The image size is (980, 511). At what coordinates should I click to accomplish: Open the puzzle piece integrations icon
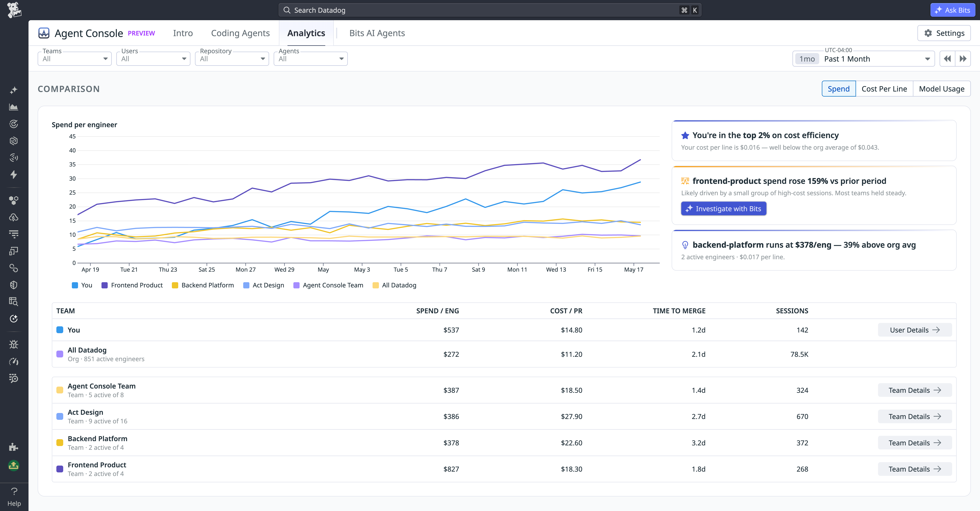coord(14,447)
